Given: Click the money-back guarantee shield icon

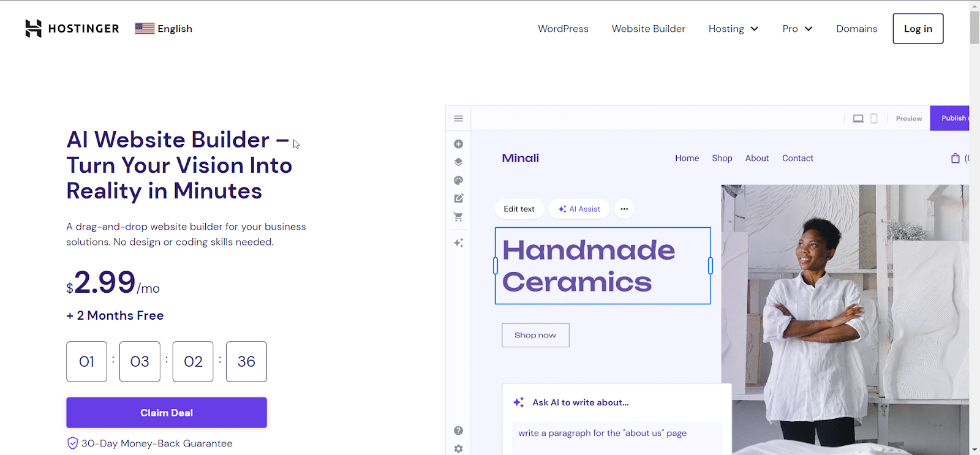Looking at the screenshot, I should (x=72, y=443).
